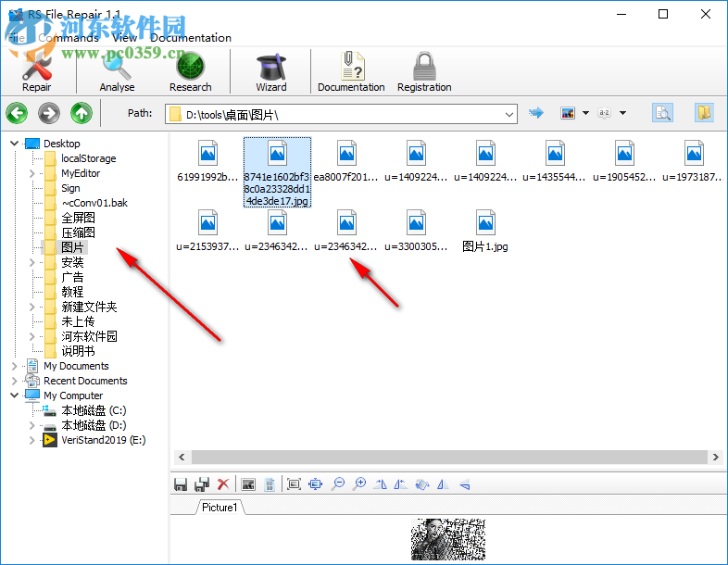Open the View menu

click(124, 38)
